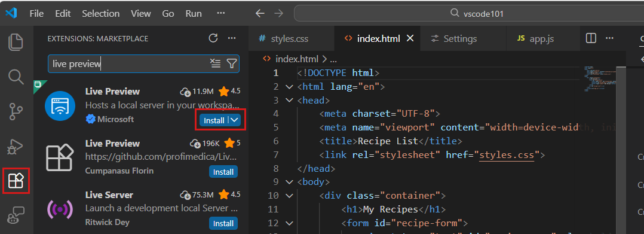Open the Source Control view
The height and width of the screenshot is (234, 644).
click(16, 112)
